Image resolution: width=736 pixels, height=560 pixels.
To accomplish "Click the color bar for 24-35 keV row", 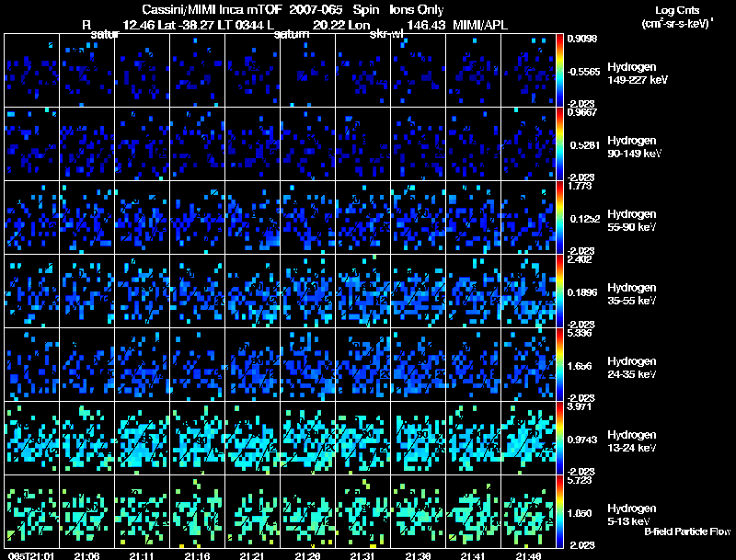I will [559, 365].
